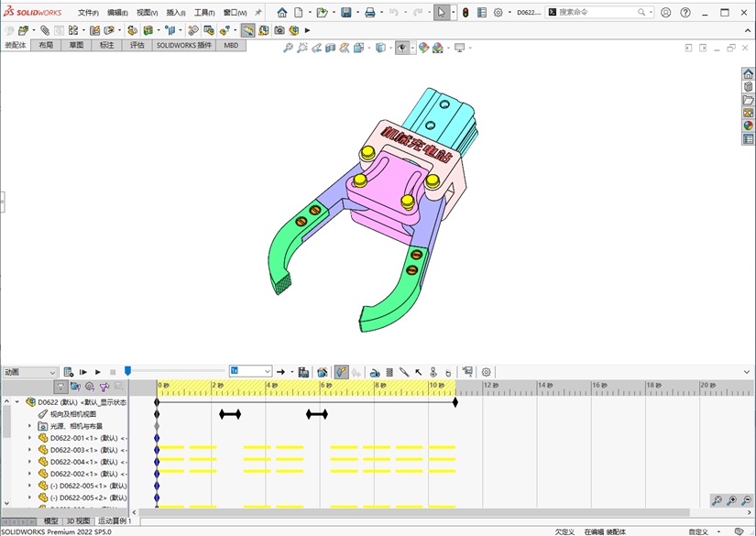Open Motion Study Properties gear icon
The width and height of the screenshot is (756, 536).
coord(487,372)
